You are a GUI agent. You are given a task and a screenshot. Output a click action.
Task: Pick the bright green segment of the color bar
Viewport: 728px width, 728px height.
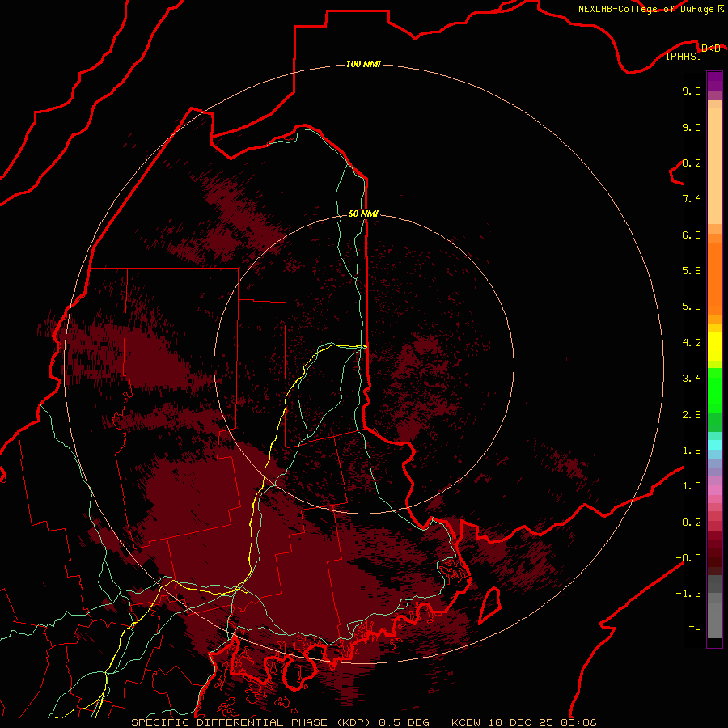[x=714, y=390]
